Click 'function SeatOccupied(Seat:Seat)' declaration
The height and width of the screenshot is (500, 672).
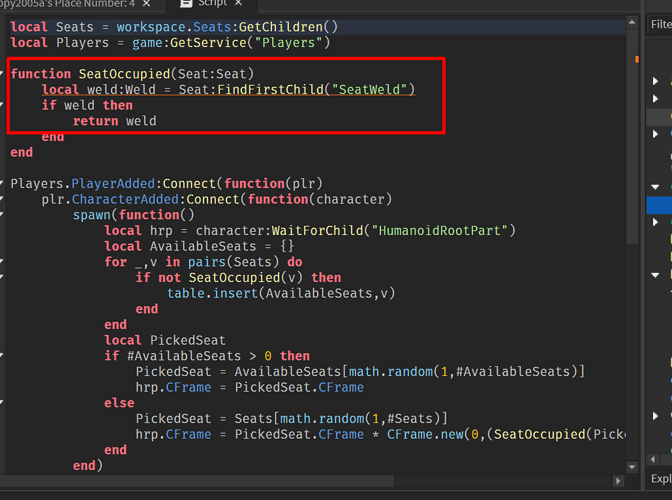click(132, 74)
